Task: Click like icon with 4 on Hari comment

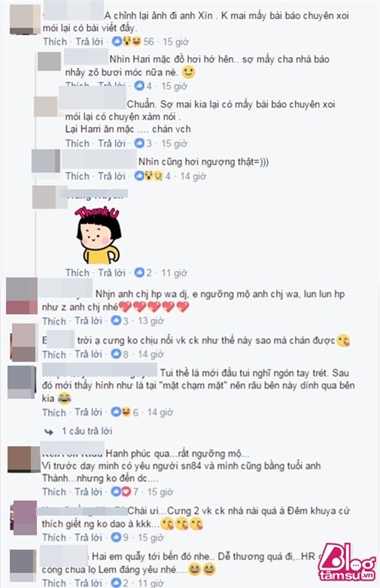Action: (139, 86)
